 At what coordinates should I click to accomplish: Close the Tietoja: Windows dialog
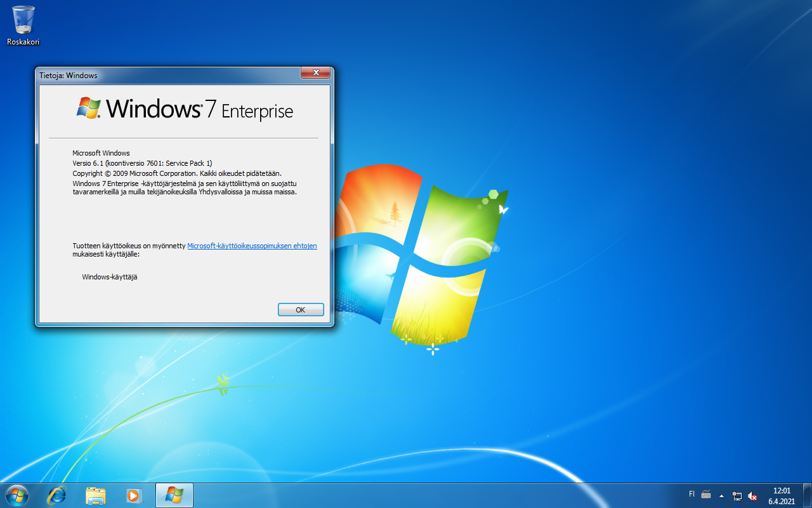(x=315, y=74)
